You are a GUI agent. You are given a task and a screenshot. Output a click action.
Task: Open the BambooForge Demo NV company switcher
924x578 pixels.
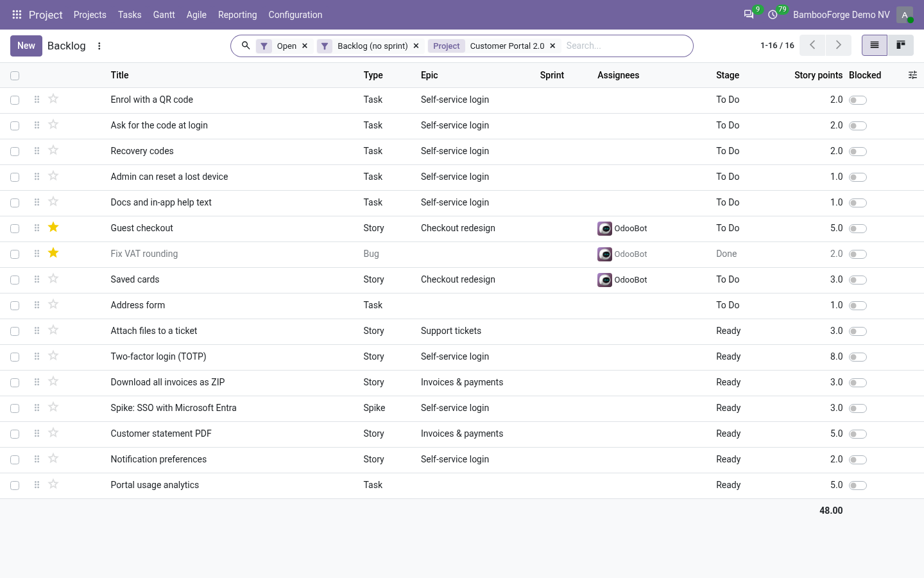pos(841,15)
